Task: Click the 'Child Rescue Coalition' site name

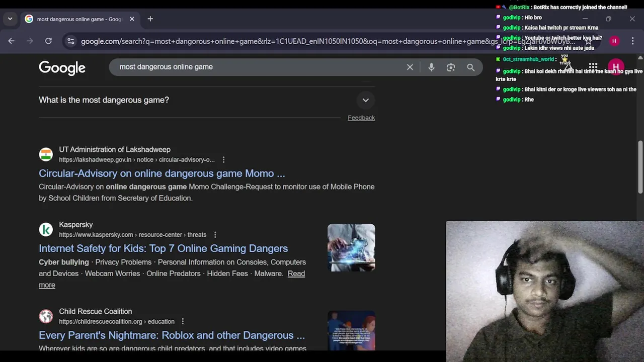Action: point(95,311)
